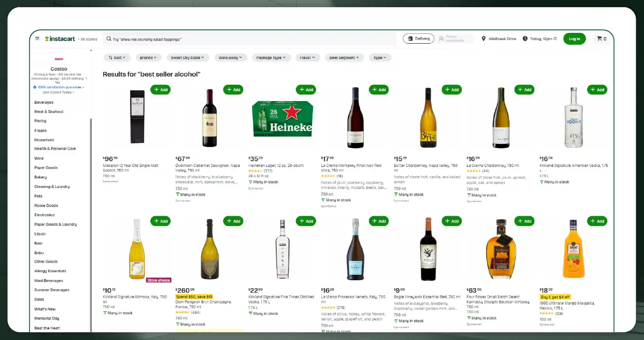Open the Brands filter dropdown
The image size is (644, 340).
[x=148, y=57]
